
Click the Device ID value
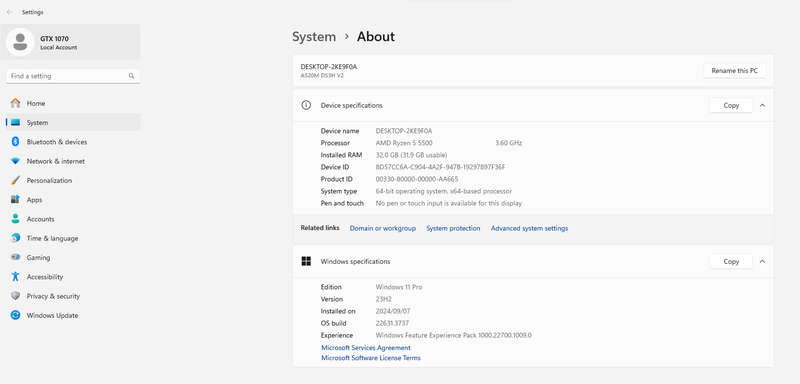[440, 167]
